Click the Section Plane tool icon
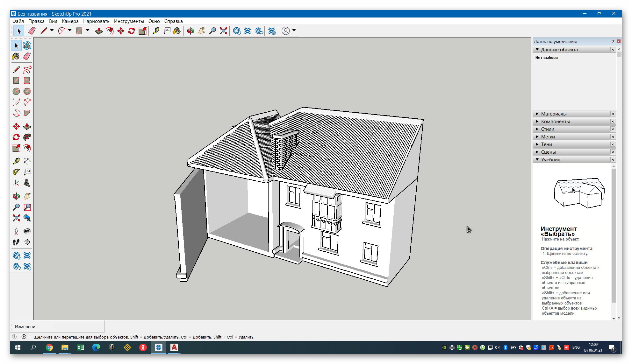Viewport: 632px width, 364px height. pos(27,242)
